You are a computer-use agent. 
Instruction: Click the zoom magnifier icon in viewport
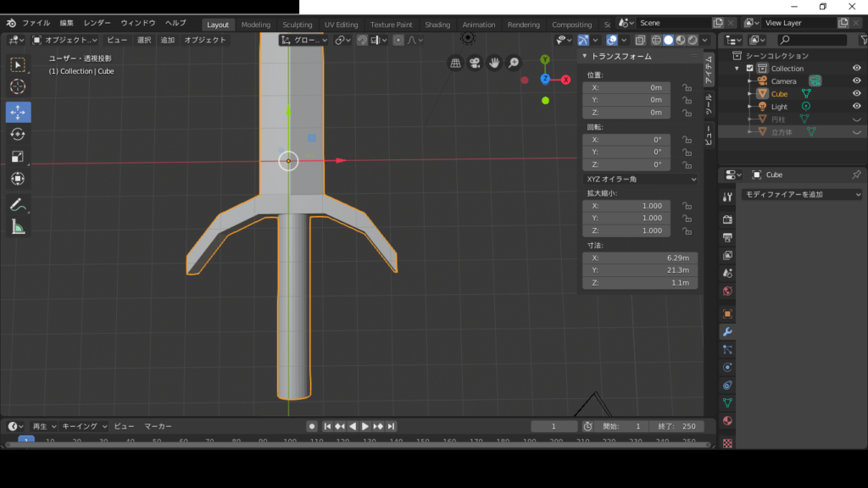point(514,63)
